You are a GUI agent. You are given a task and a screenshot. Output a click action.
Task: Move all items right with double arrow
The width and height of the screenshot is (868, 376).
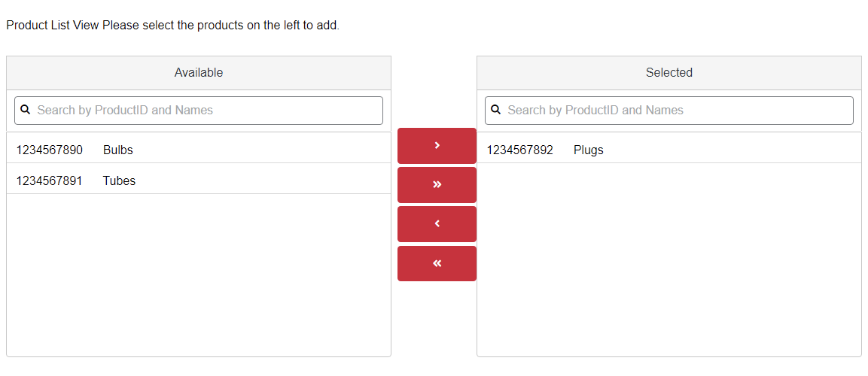click(x=437, y=185)
